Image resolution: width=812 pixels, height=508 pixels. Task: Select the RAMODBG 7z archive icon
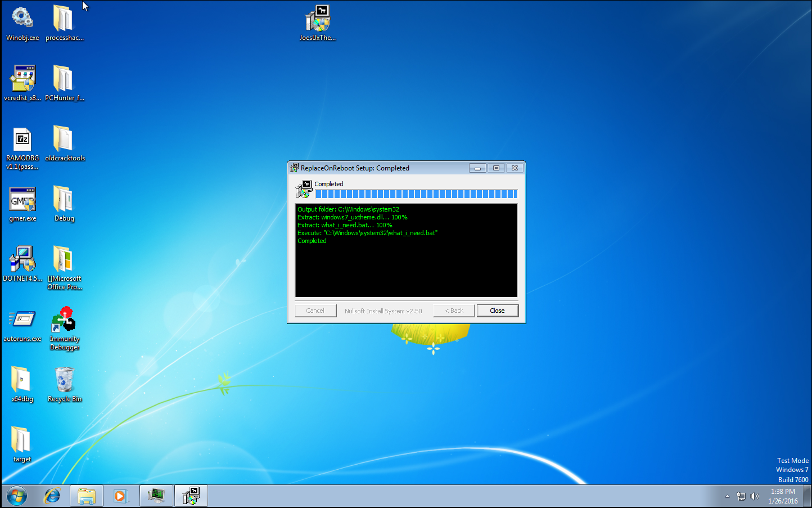(22, 149)
